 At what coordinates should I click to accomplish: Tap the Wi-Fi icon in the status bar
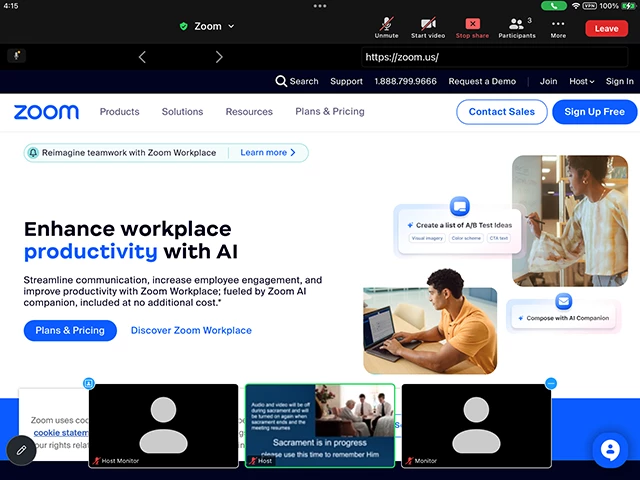point(576,6)
